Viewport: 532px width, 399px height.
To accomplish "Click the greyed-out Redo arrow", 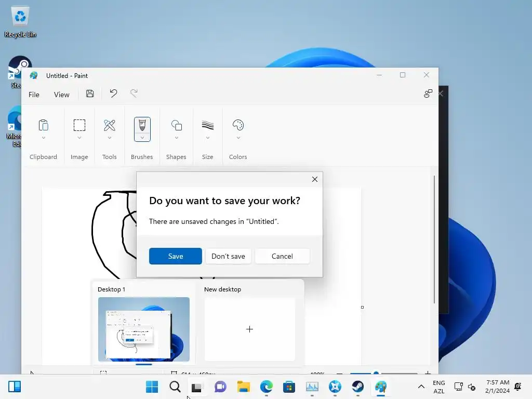I will point(134,94).
